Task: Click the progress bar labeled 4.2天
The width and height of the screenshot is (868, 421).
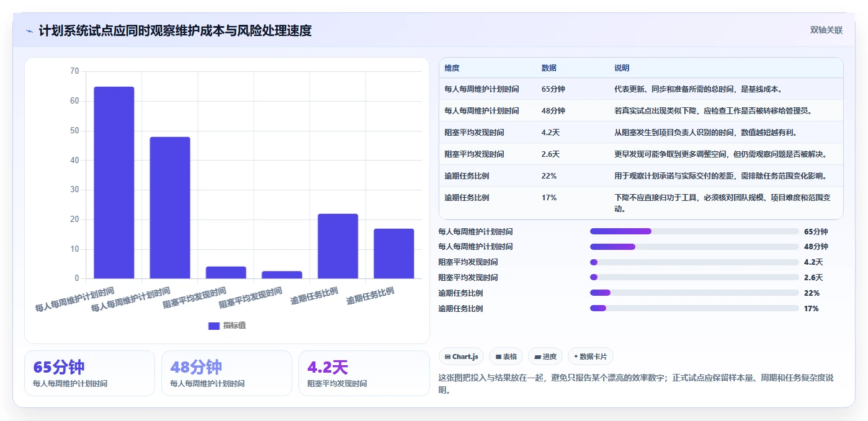Action: [694, 262]
